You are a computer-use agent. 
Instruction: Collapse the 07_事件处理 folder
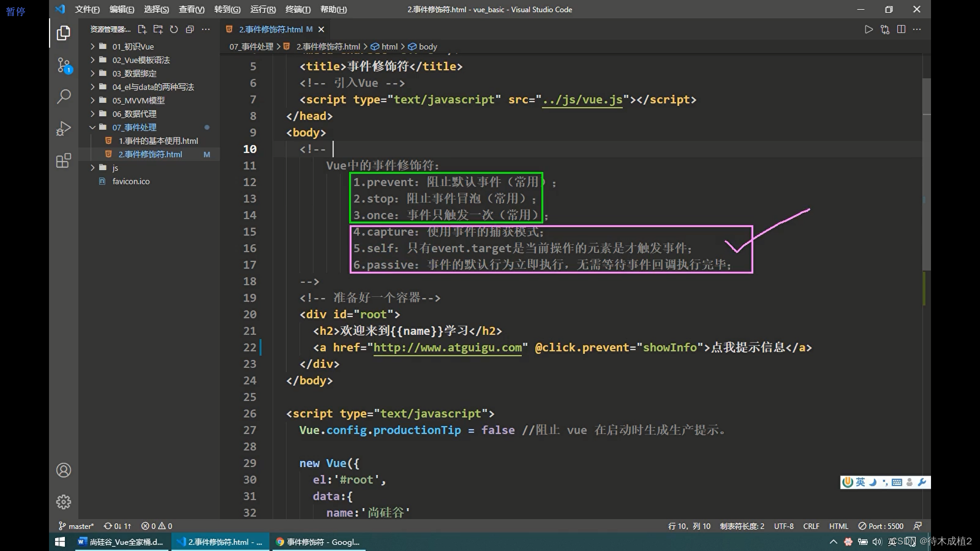click(149, 128)
